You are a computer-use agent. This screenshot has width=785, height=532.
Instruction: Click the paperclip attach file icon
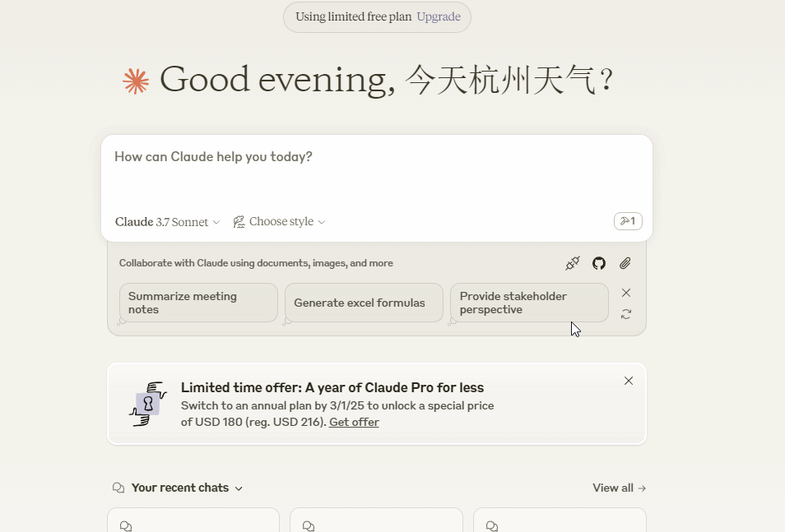tap(625, 263)
